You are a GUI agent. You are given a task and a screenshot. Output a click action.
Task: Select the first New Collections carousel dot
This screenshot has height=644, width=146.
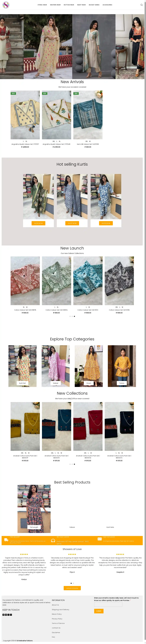tap(70, 464)
